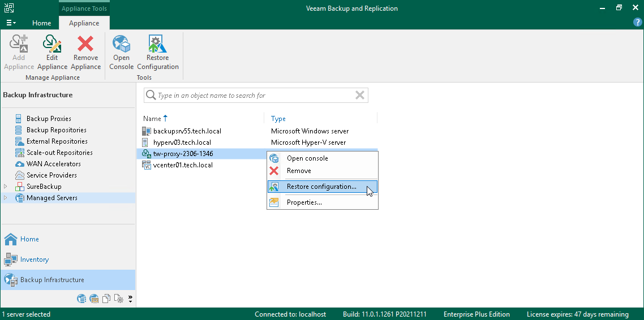Click the Connected to: localhost status text
The image size is (644, 320).
[290, 314]
